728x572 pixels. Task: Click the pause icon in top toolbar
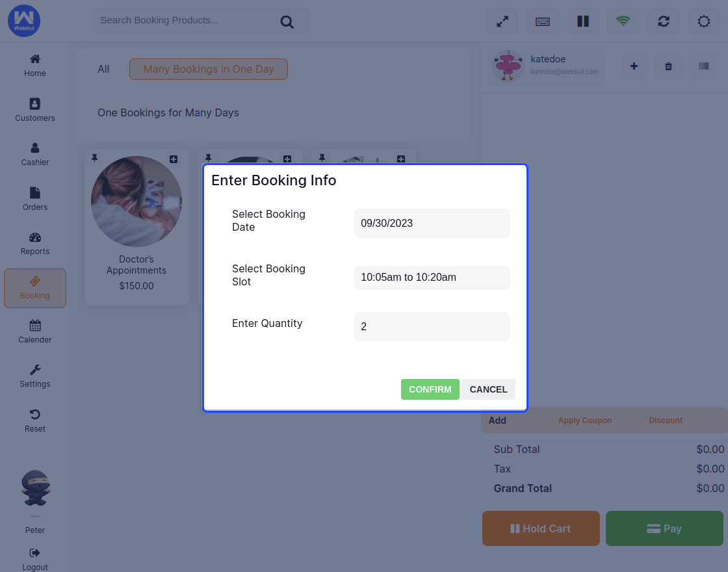583,21
